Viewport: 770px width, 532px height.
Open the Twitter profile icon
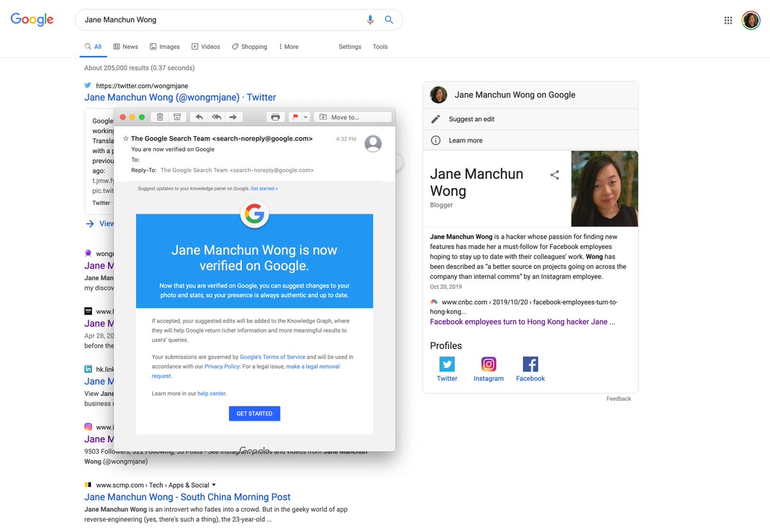click(x=447, y=364)
